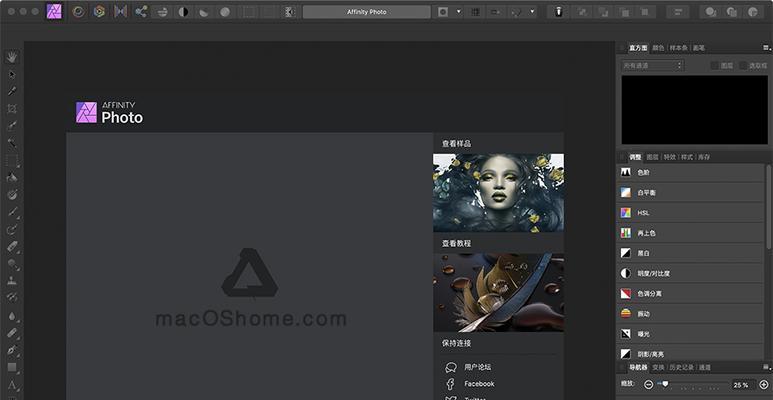The height and width of the screenshot is (400, 773).
Task: Select the Erase Brush tool
Action: pos(12,247)
